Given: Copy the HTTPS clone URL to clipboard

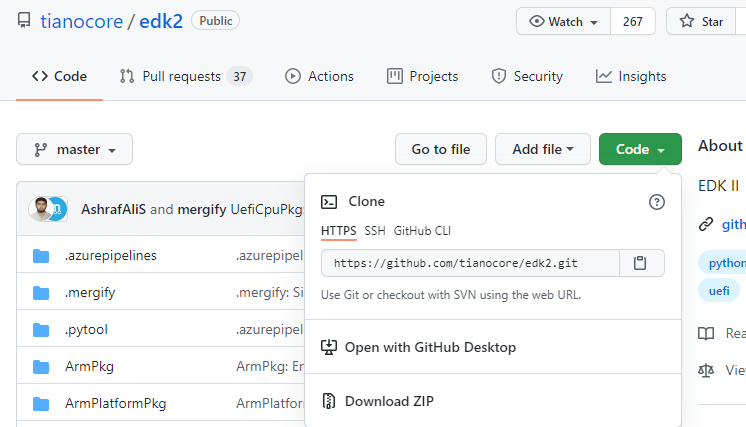Looking at the screenshot, I should 641,263.
